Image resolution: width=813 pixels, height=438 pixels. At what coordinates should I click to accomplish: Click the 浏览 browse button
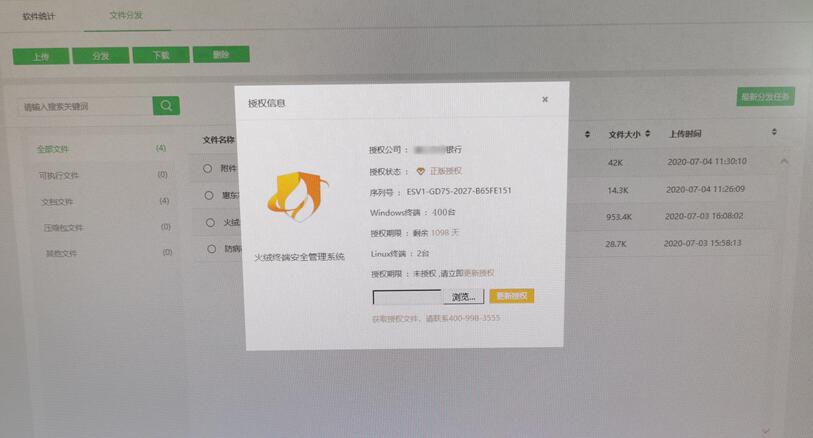464,297
